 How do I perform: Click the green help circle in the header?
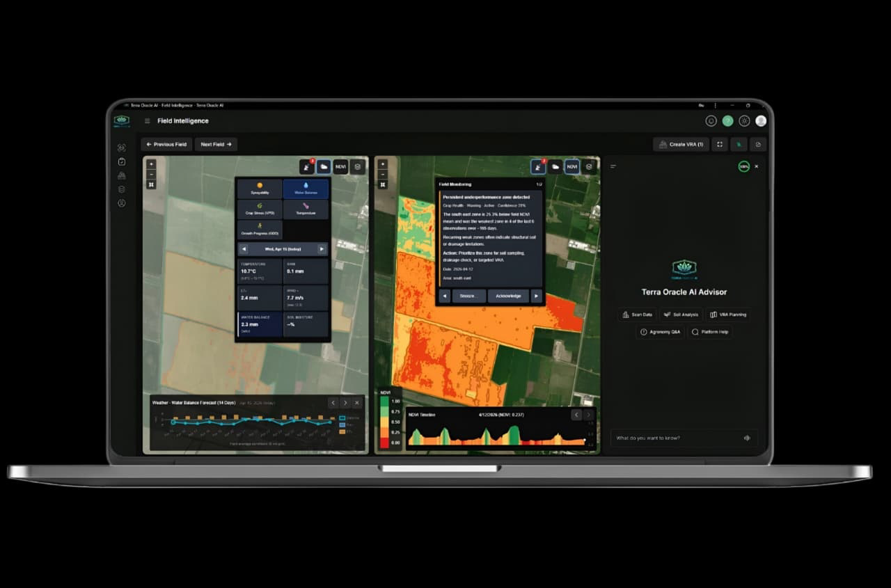(x=727, y=121)
